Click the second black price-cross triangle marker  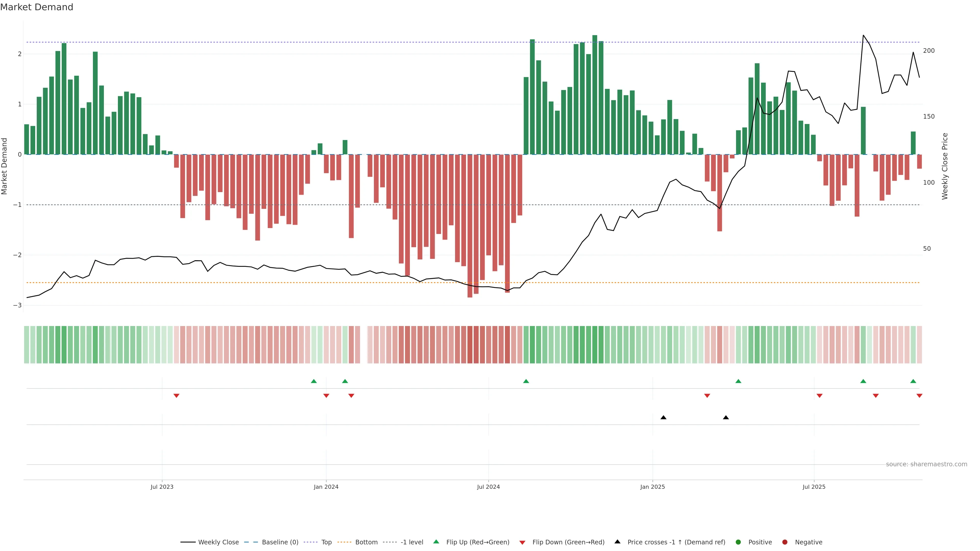tap(726, 417)
